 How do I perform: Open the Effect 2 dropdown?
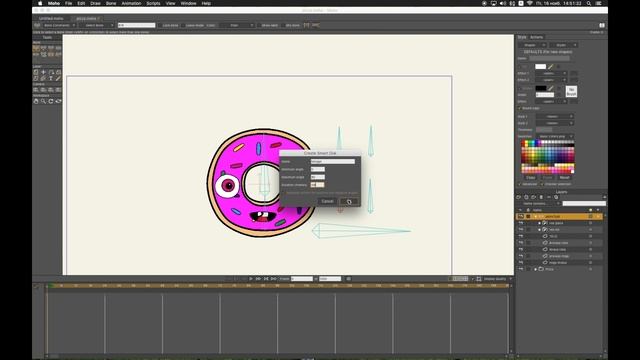552,80
